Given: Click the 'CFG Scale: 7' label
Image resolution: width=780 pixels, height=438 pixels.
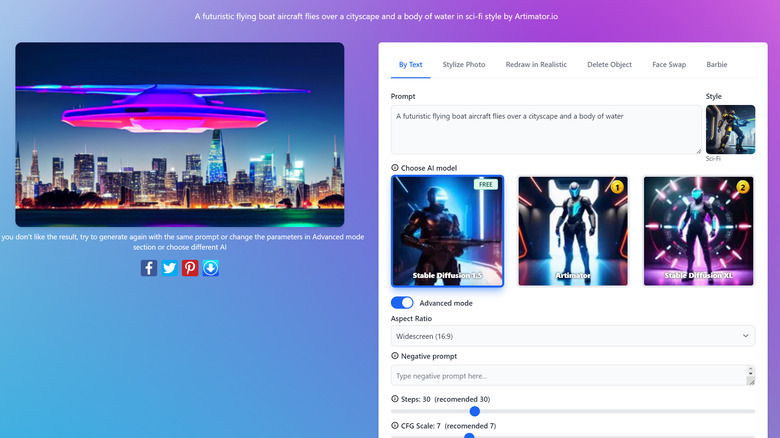Looking at the screenshot, I should [x=420, y=426].
